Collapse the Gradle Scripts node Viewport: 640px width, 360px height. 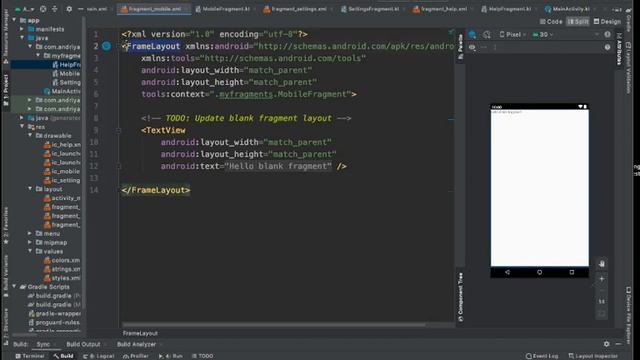tap(15, 287)
